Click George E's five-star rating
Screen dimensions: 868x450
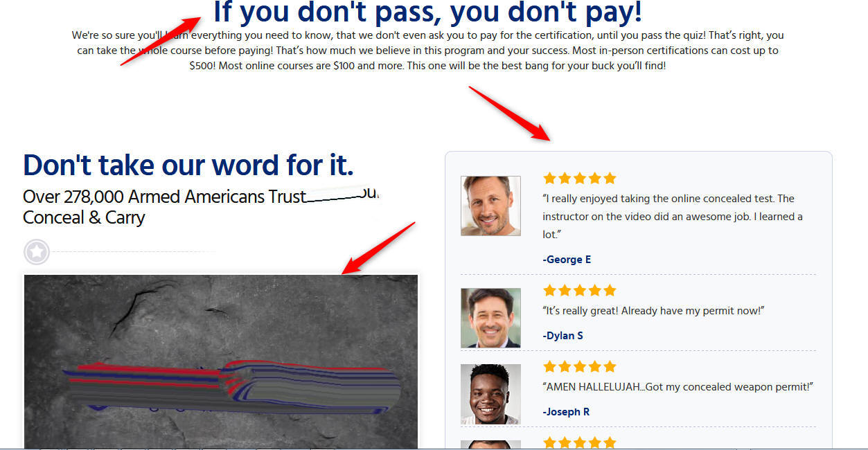click(579, 178)
